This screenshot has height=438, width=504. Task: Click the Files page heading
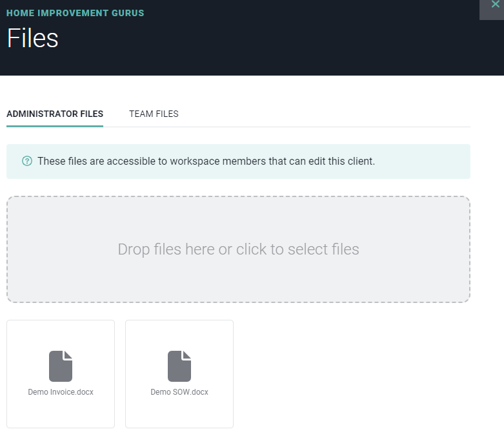[x=33, y=39]
